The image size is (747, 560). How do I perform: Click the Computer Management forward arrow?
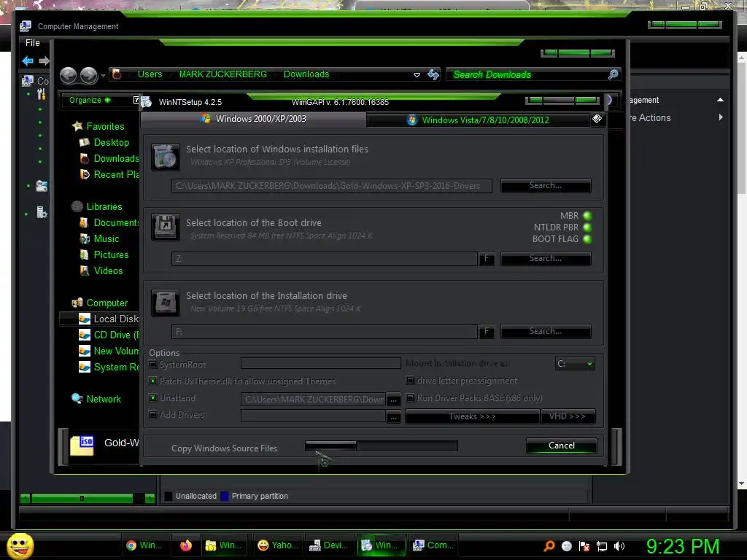[x=44, y=61]
